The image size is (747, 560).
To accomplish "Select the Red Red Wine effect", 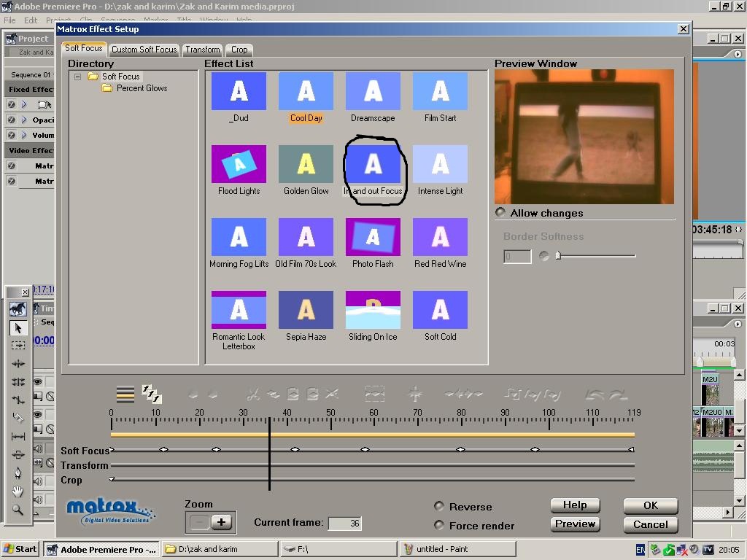I will (x=440, y=237).
